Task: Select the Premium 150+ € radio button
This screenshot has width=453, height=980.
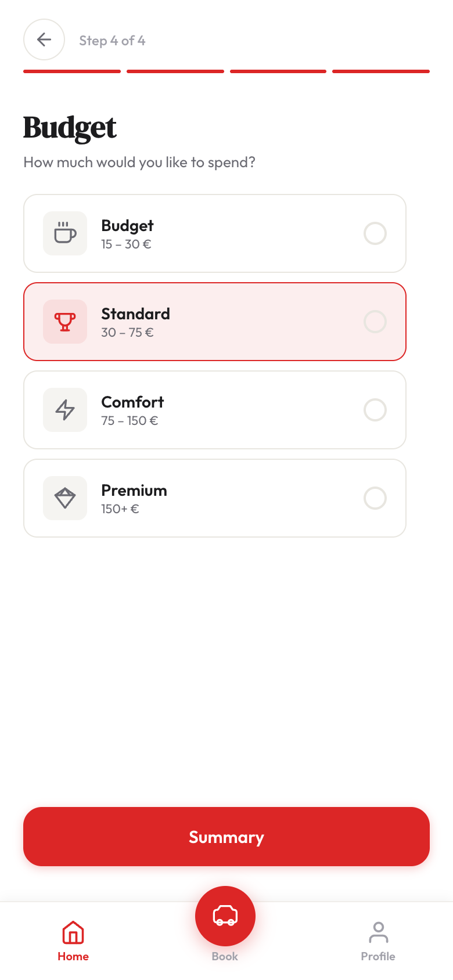Action: coord(375,498)
